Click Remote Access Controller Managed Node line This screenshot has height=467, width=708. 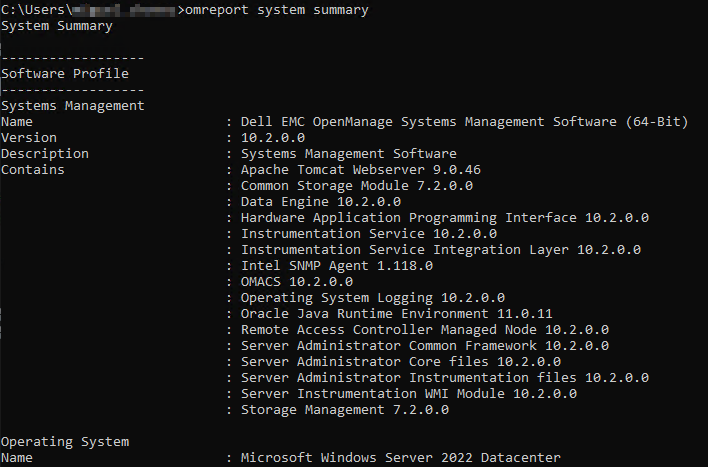coord(425,329)
